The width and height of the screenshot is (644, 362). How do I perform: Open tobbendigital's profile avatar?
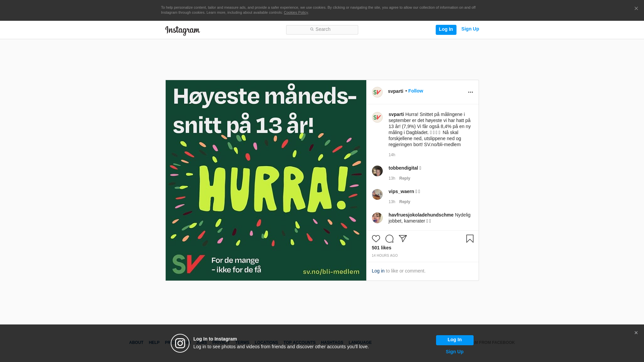(377, 171)
